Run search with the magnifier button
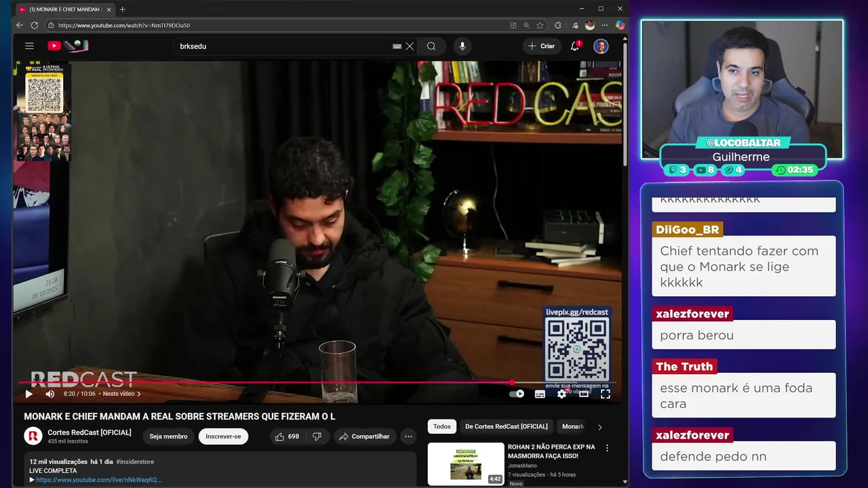 [x=431, y=46]
